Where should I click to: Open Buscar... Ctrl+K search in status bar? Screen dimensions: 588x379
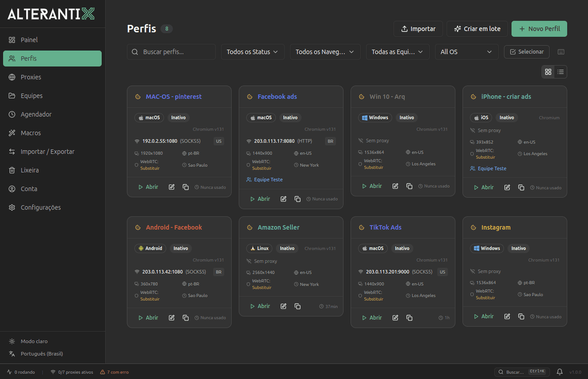[x=522, y=372]
